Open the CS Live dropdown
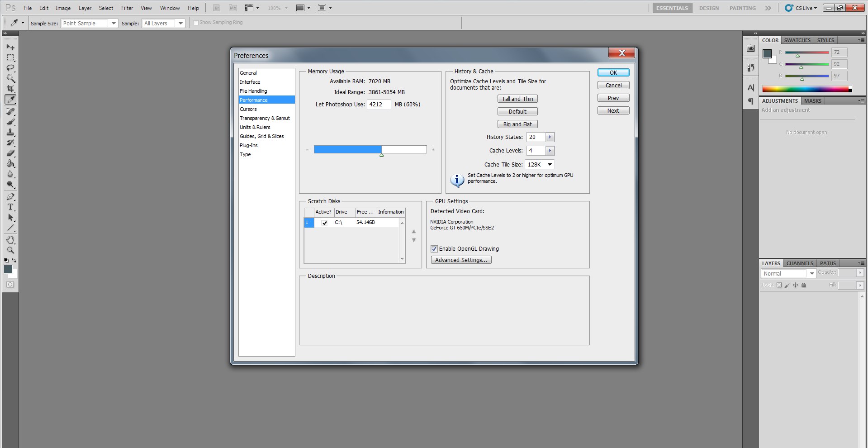868x448 pixels. tap(802, 8)
